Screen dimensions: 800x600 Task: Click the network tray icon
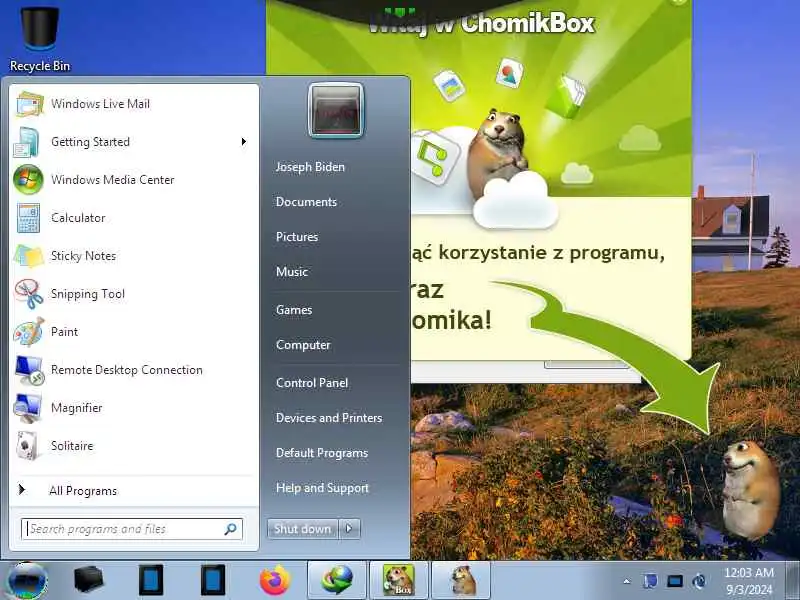[x=674, y=581]
